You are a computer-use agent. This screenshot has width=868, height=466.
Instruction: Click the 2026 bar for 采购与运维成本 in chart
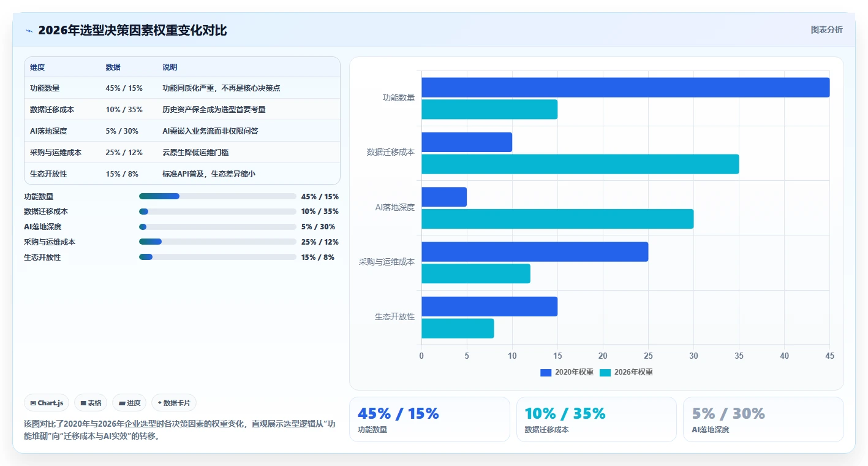476,273
